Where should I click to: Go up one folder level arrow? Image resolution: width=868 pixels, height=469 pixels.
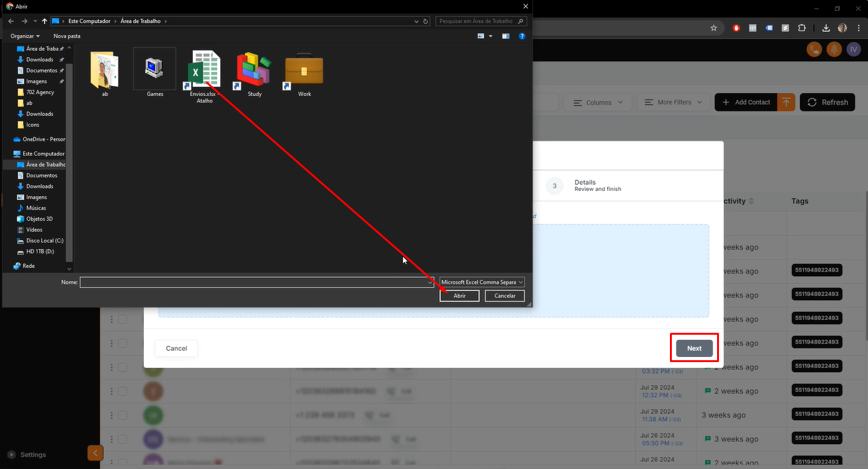(x=44, y=21)
